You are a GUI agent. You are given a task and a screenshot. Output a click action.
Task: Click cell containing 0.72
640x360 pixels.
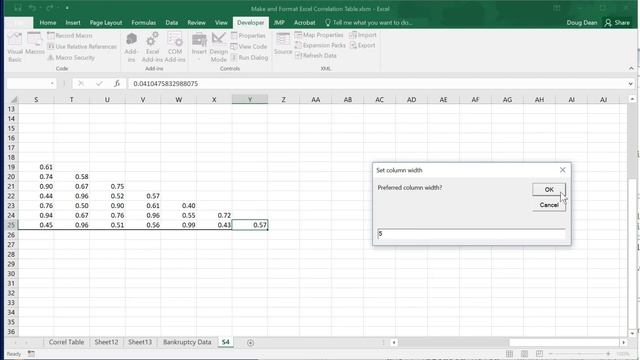[214, 215]
